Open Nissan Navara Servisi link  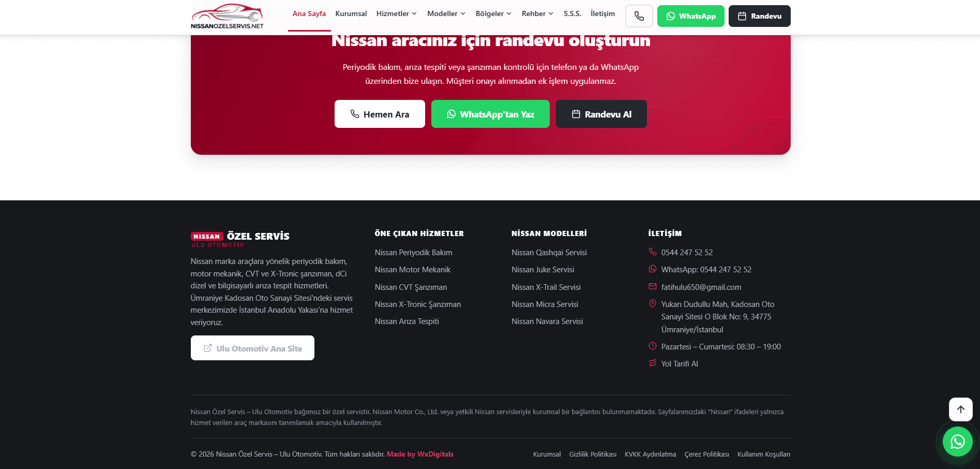pyautogui.click(x=547, y=321)
